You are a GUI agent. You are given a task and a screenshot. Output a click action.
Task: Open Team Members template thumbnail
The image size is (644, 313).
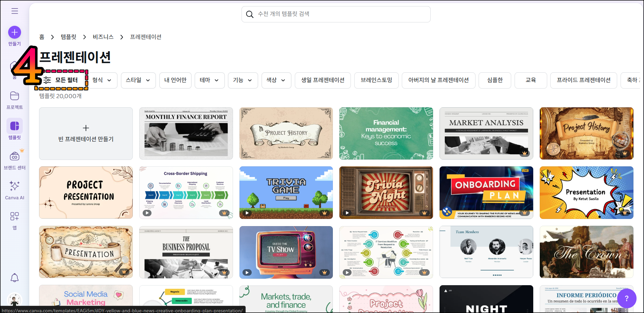click(x=486, y=252)
